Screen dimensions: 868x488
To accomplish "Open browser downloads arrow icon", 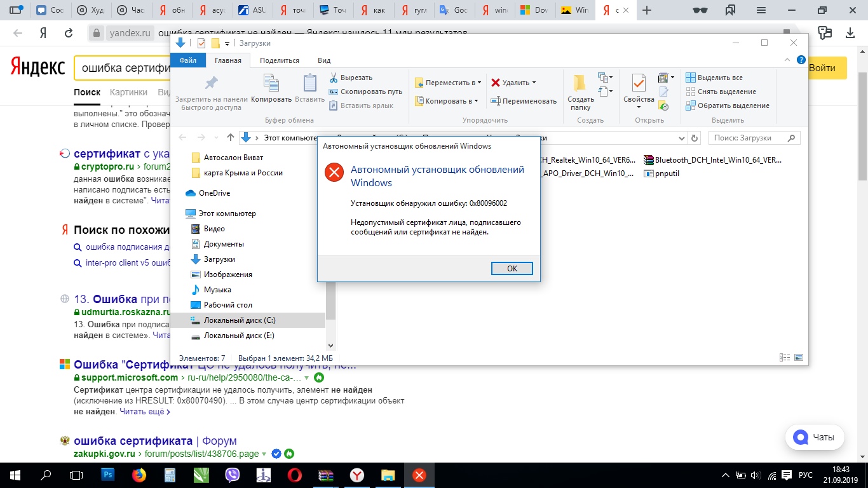I will pyautogui.click(x=850, y=34).
